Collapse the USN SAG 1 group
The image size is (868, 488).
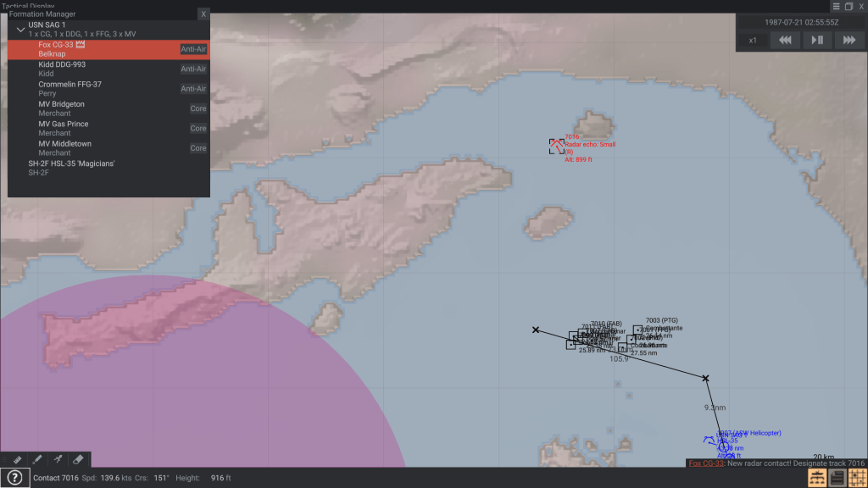click(20, 29)
